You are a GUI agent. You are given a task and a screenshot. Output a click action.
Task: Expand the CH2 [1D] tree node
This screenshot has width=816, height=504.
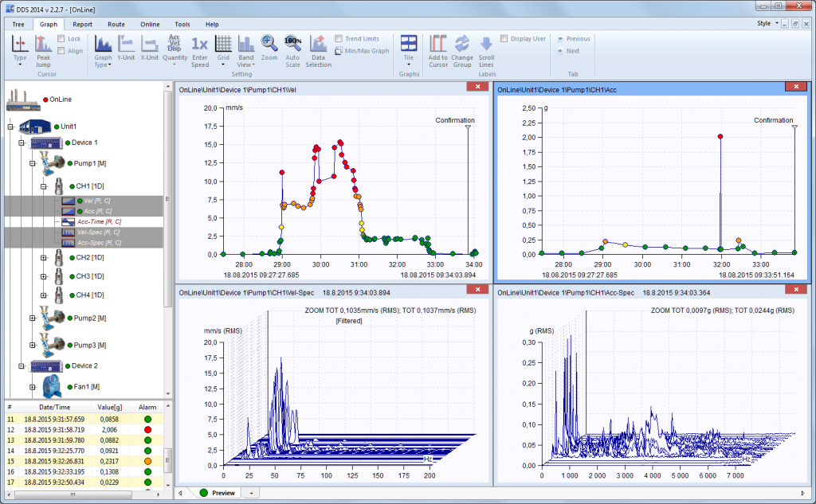pyautogui.click(x=44, y=257)
